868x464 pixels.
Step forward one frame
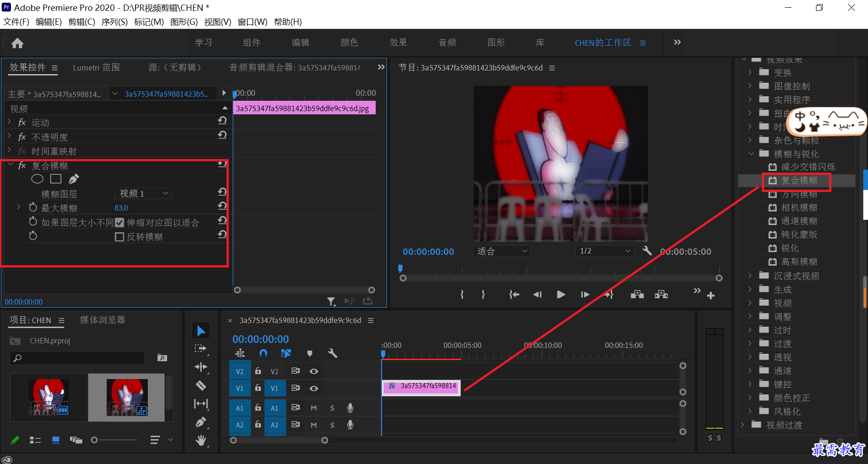click(585, 295)
